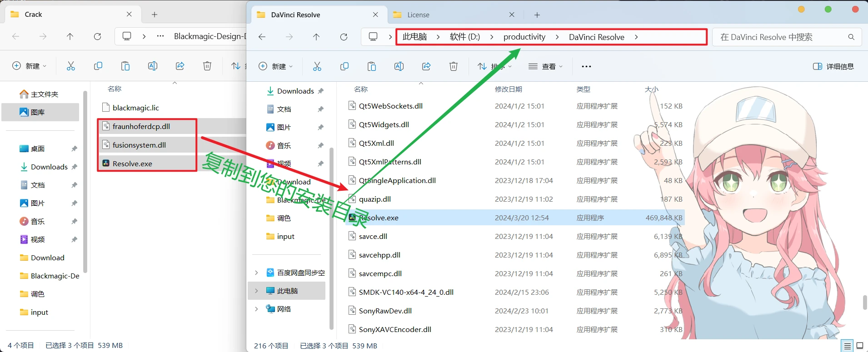
Task: Close the License tab
Action: 512,15
